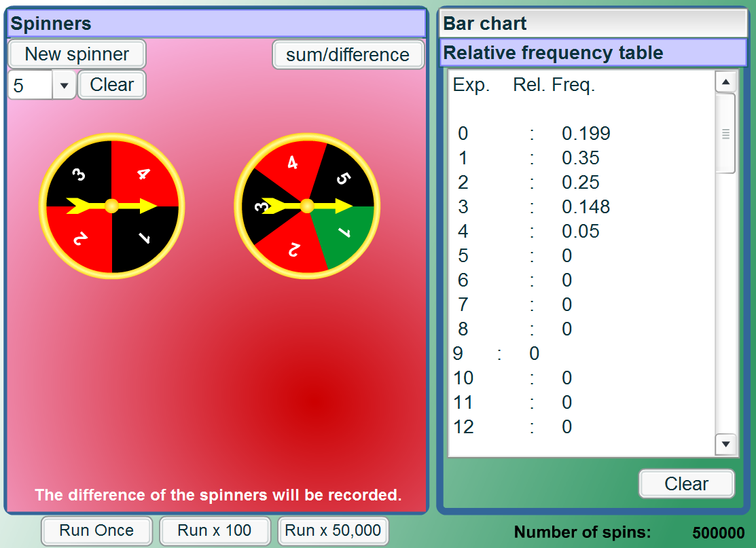Image resolution: width=756 pixels, height=548 pixels.
Task: Select the green segment labeled 1
Action: coord(343,234)
